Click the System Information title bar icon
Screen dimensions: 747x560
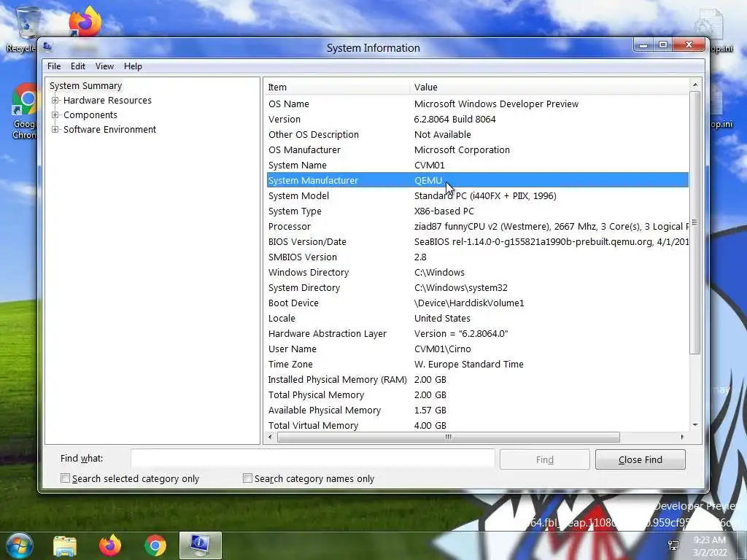tap(47, 47)
